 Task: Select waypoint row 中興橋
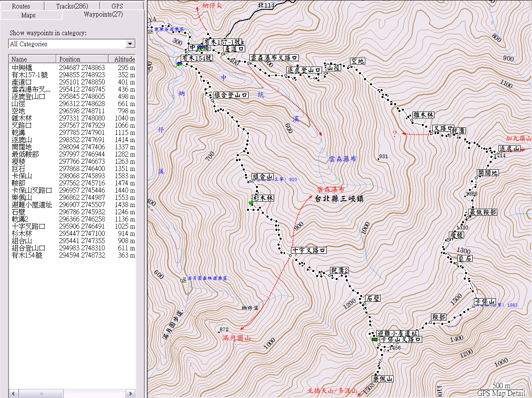click(72, 67)
